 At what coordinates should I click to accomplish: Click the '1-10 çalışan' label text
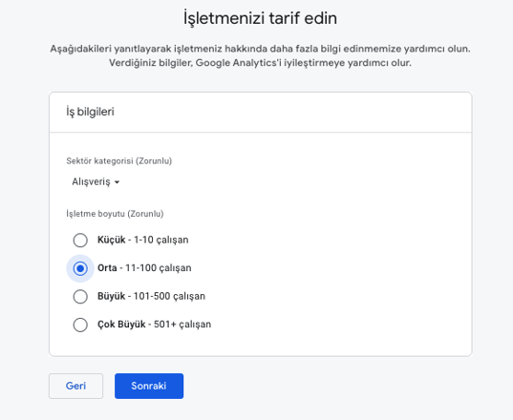(160, 240)
